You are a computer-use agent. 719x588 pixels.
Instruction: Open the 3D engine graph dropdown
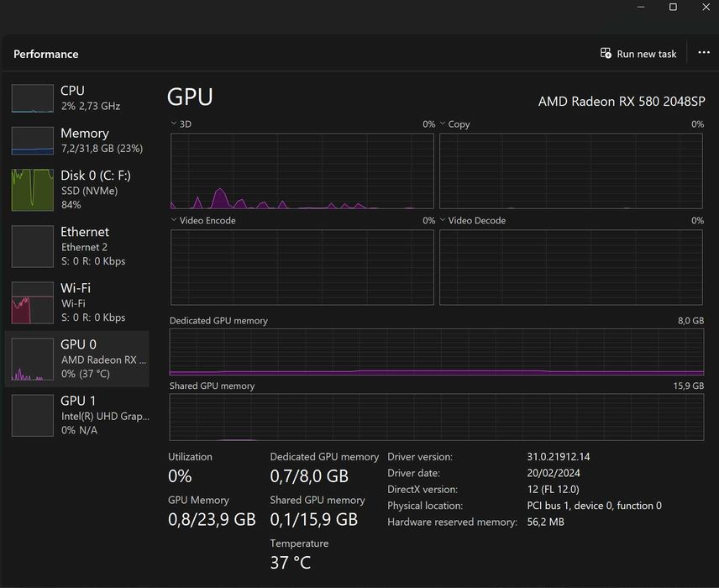point(174,123)
